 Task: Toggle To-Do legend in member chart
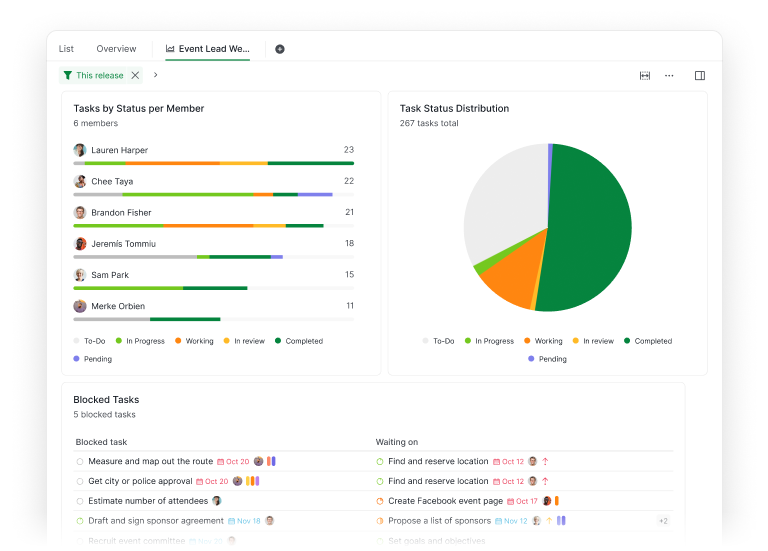point(89,341)
